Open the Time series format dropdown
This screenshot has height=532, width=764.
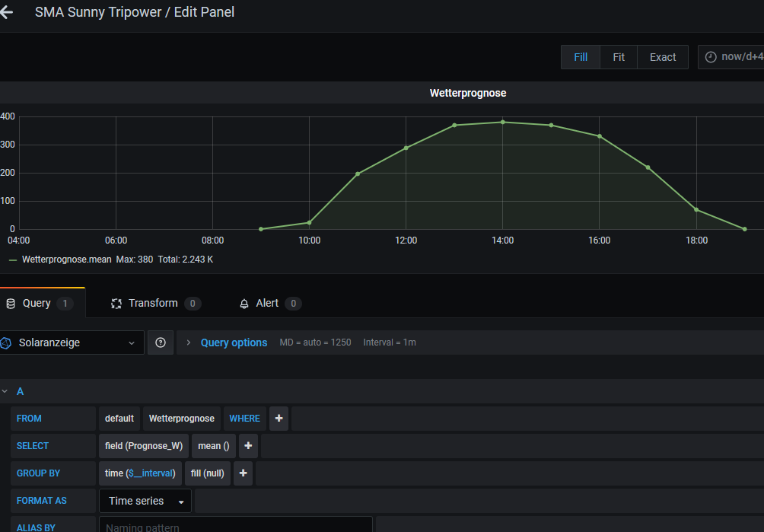click(x=146, y=501)
